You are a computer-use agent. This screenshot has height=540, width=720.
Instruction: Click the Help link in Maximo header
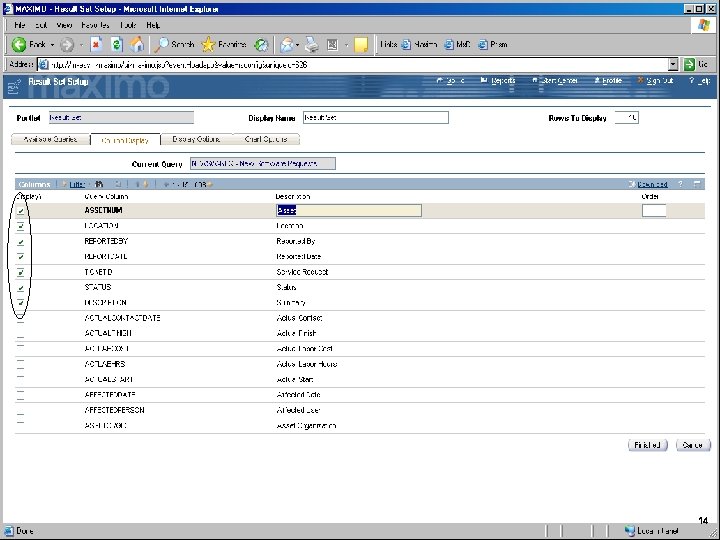704,81
